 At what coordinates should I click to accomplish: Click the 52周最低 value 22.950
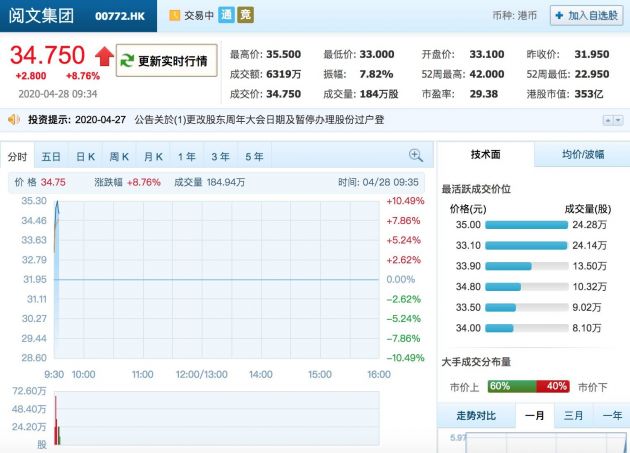[592, 74]
